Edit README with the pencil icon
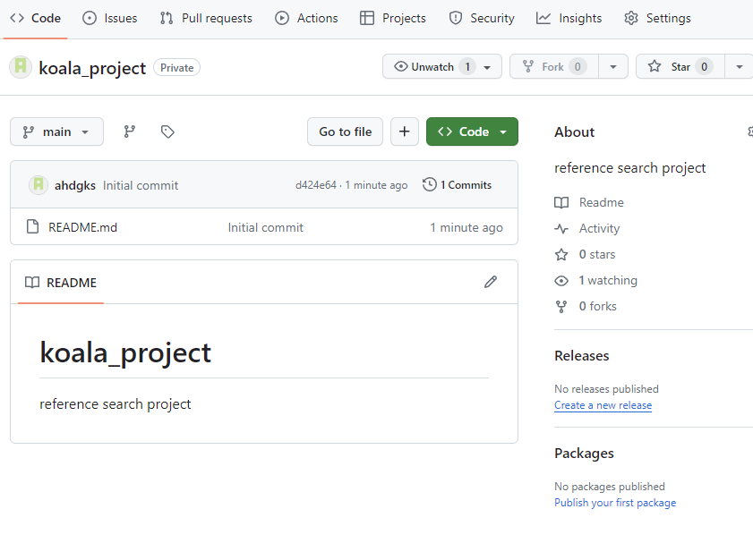Image resolution: width=753 pixels, height=560 pixels. click(491, 282)
